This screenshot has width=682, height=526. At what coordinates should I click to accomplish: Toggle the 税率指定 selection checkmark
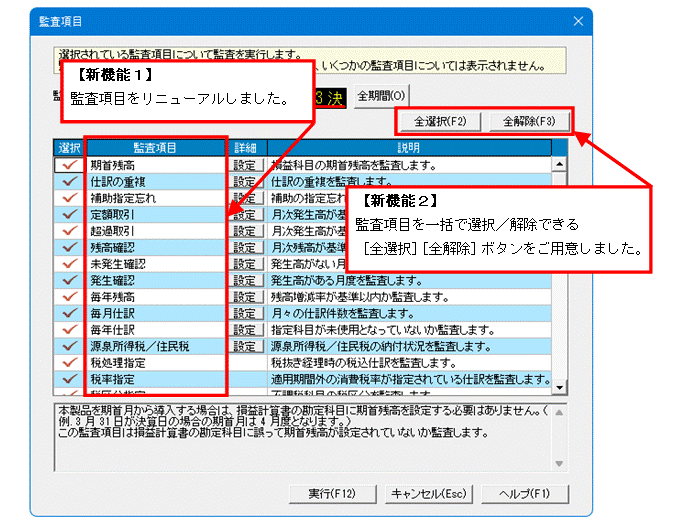69,379
